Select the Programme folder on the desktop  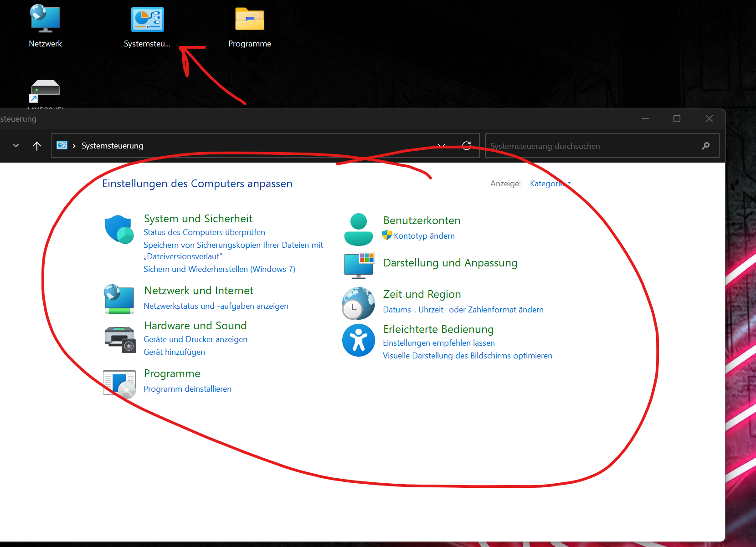pos(250,19)
